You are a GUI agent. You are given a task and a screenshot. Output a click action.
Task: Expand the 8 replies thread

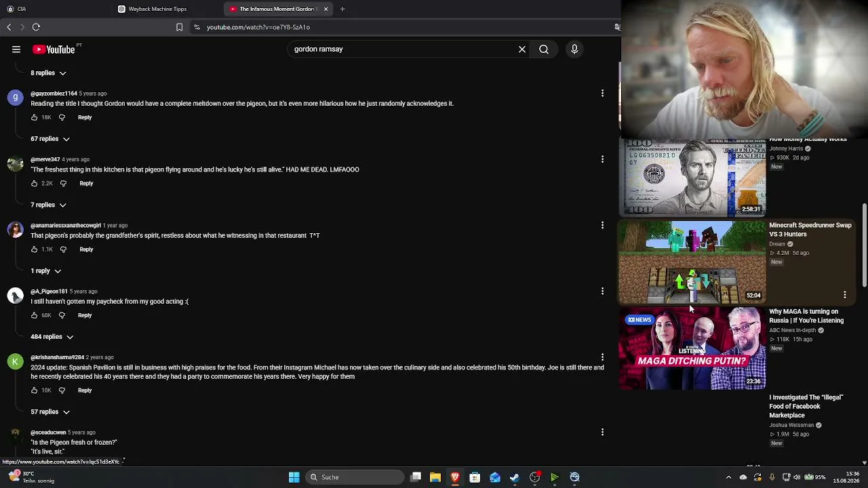click(48, 73)
